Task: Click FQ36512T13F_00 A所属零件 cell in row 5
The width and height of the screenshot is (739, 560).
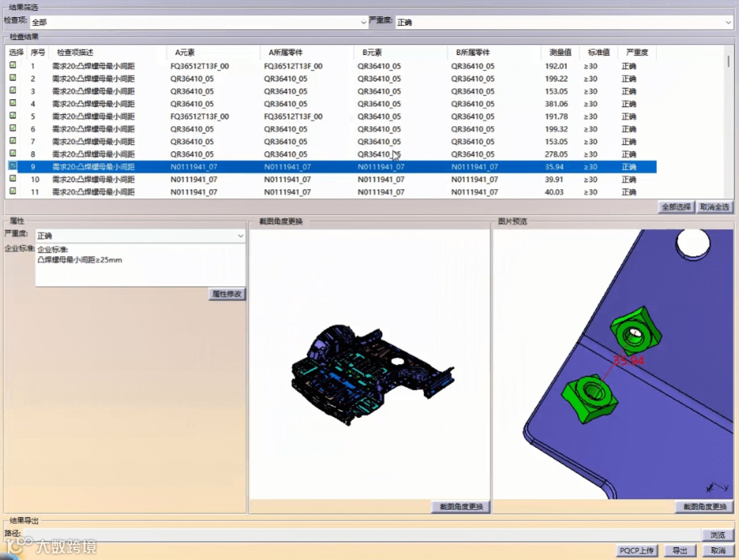Action: (x=293, y=116)
